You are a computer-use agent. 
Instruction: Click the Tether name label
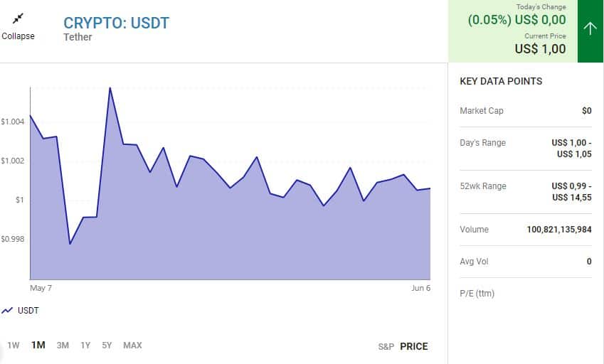(x=78, y=37)
